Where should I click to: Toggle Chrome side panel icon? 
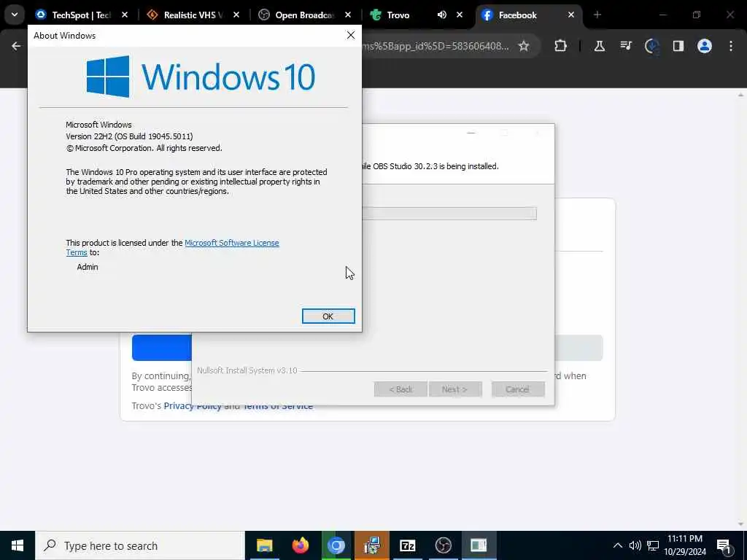click(x=678, y=46)
